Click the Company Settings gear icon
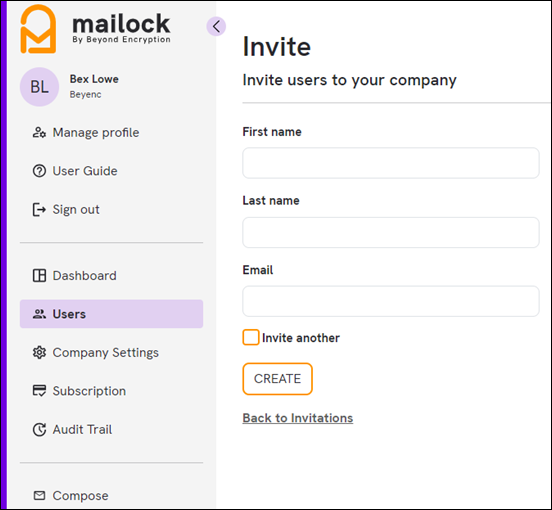 pyautogui.click(x=39, y=352)
